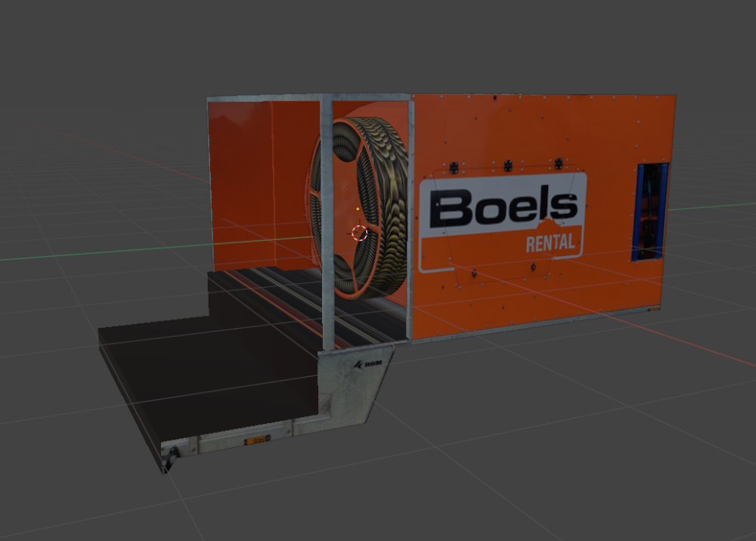Image resolution: width=756 pixels, height=541 pixels.
Task: Click the left black latch above Boels logo
Action: point(454,167)
